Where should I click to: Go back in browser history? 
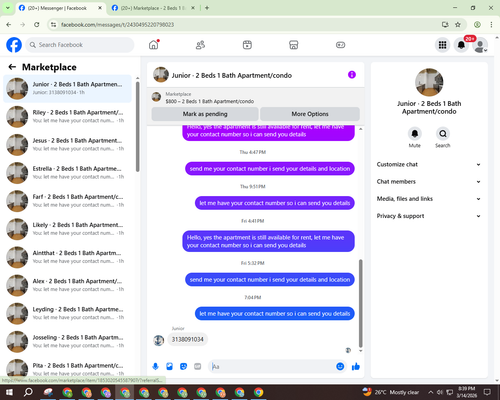(x=9, y=24)
